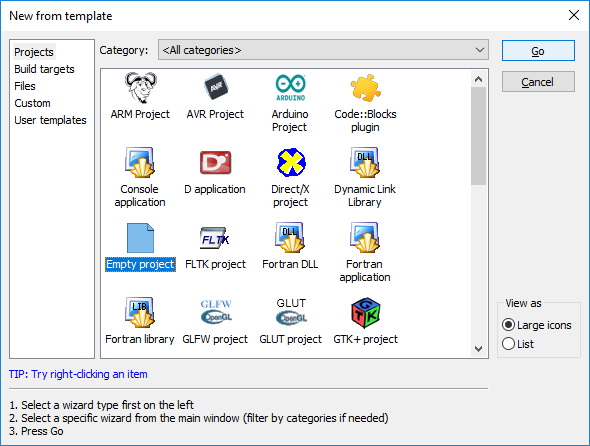Click the scrollbar down arrow
Screen dimensions: 590x446
pos(478,349)
